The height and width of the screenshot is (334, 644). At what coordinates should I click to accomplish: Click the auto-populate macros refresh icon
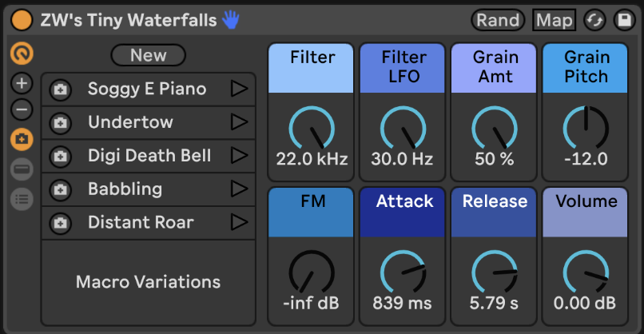[x=594, y=20]
